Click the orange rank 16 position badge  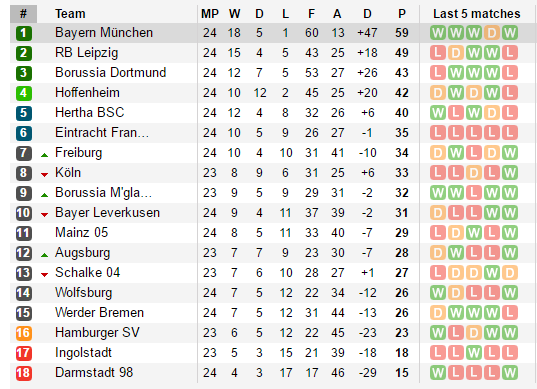(24, 333)
